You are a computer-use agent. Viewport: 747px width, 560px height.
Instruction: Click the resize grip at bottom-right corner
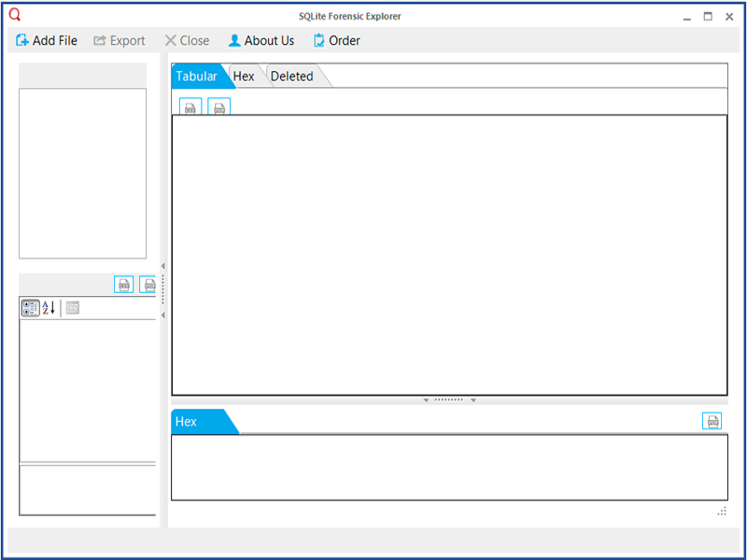coord(722,511)
